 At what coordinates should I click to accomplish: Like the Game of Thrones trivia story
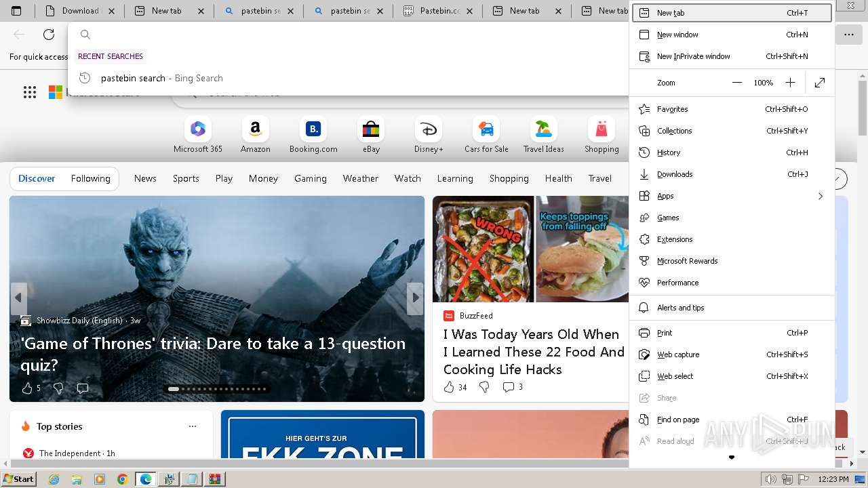click(x=27, y=388)
